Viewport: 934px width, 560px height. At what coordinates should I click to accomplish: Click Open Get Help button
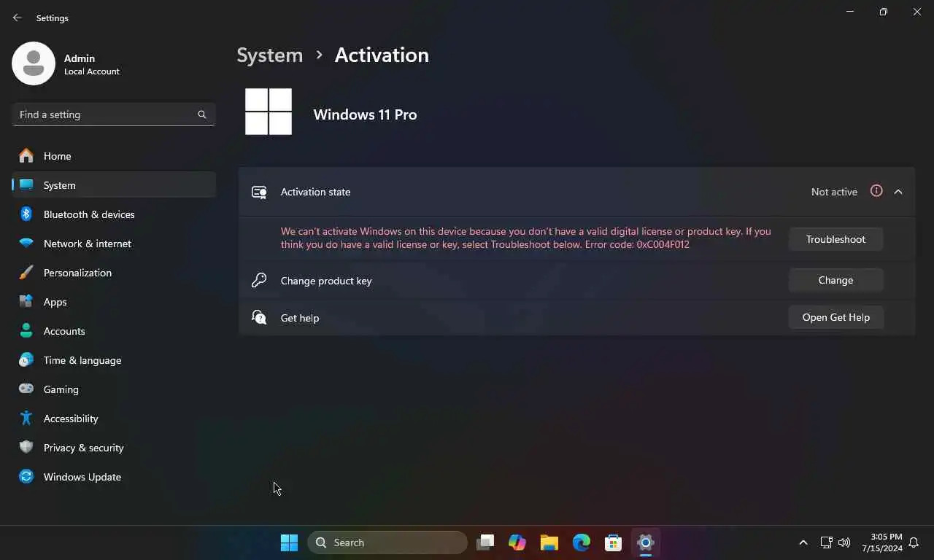coord(835,317)
